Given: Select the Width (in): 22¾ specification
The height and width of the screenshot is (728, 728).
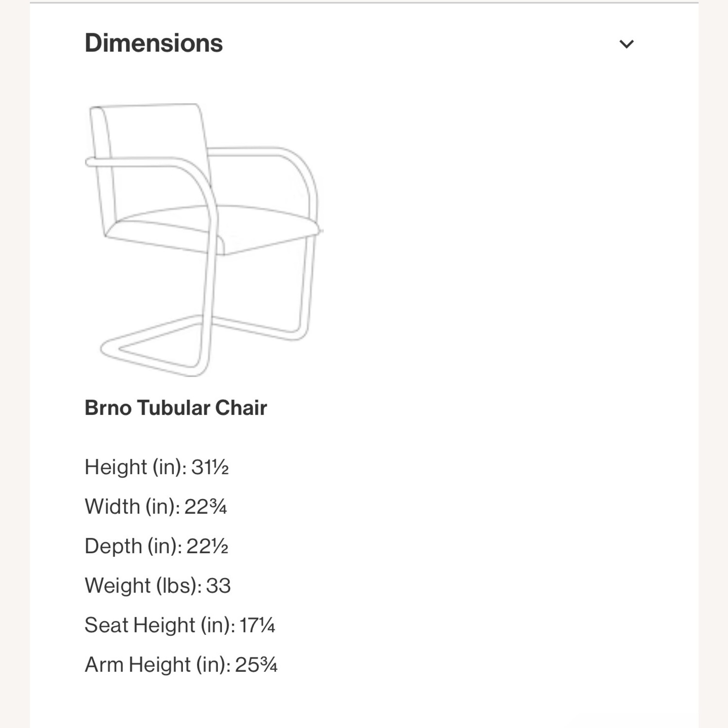Looking at the screenshot, I should point(156,507).
